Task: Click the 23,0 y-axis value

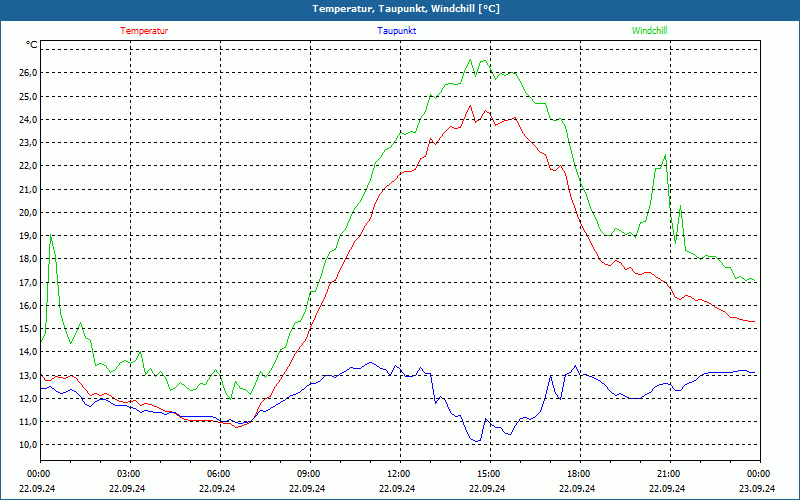Action: click(29, 143)
